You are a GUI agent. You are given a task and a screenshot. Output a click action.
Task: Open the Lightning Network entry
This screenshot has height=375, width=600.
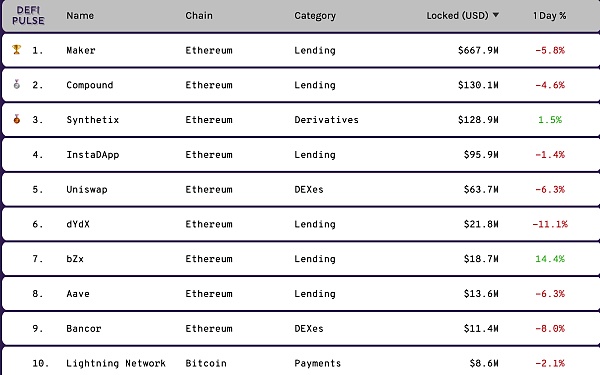pos(116,363)
